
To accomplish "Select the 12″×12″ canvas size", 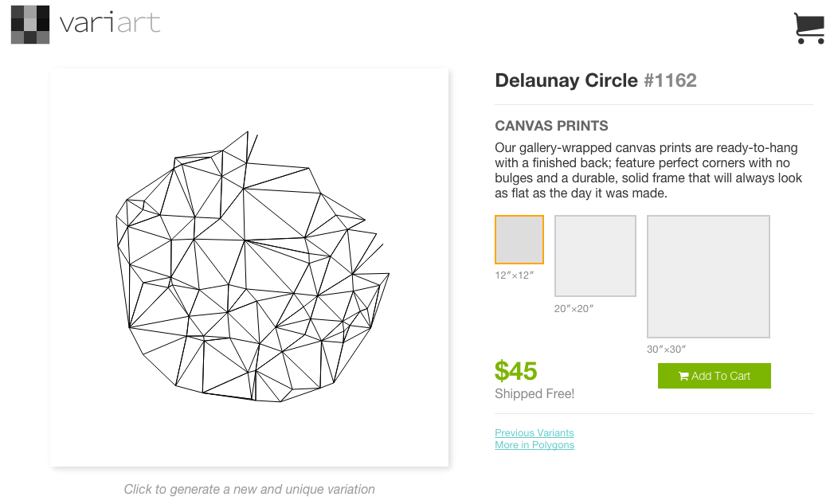I will coord(519,239).
